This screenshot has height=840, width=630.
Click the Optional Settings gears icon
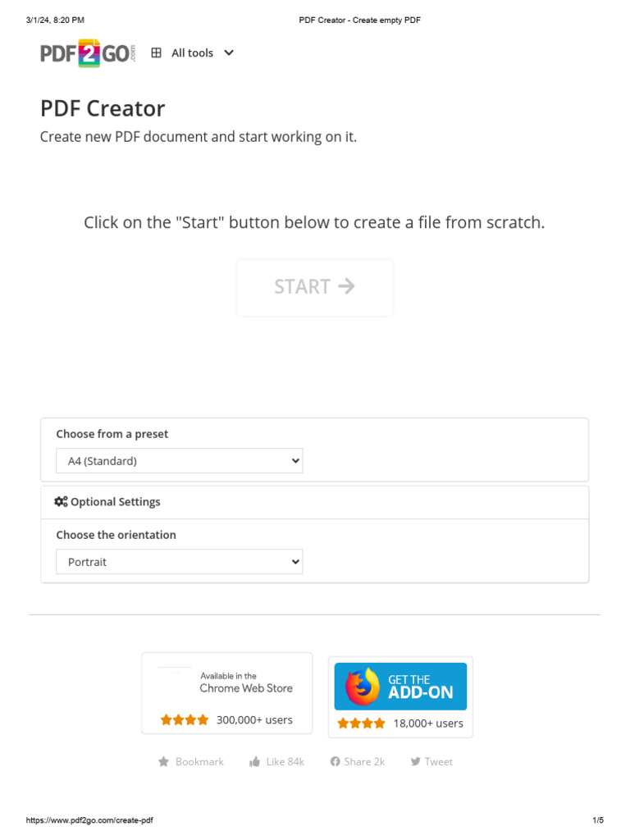coord(61,502)
